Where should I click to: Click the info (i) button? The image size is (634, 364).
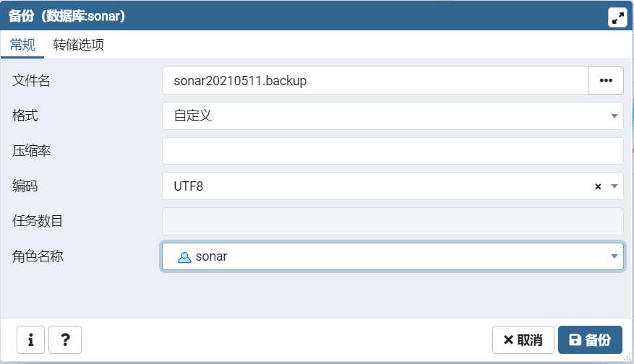tap(30, 339)
